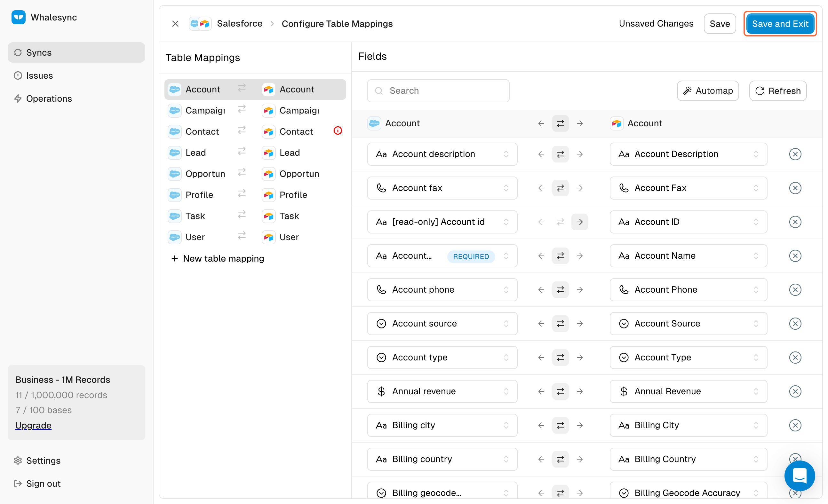Toggle the direction arrow right for Account phone
Image resolution: width=828 pixels, height=504 pixels.
tap(580, 289)
